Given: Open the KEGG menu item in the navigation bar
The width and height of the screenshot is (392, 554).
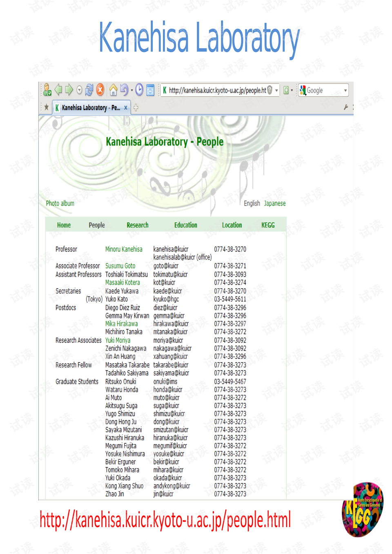Looking at the screenshot, I should point(268,225).
